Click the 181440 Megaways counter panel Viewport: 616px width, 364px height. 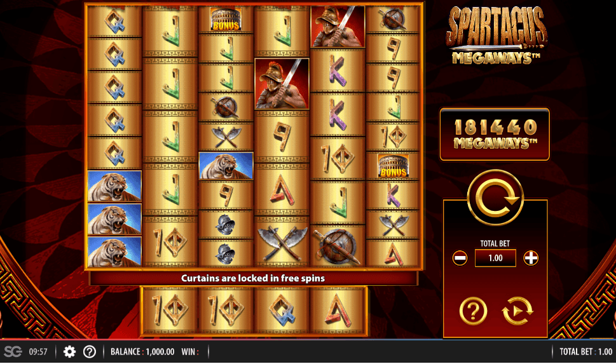point(495,134)
